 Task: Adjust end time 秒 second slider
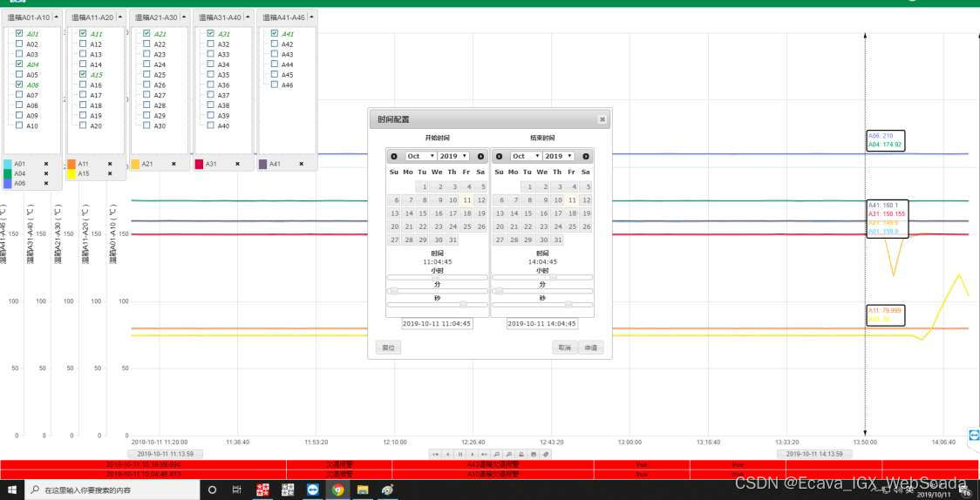(x=542, y=305)
